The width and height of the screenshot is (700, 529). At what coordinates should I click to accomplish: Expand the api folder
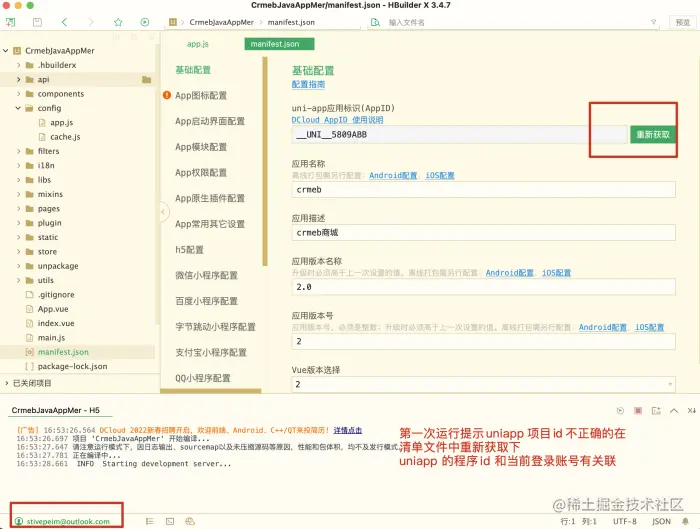click(x=18, y=79)
